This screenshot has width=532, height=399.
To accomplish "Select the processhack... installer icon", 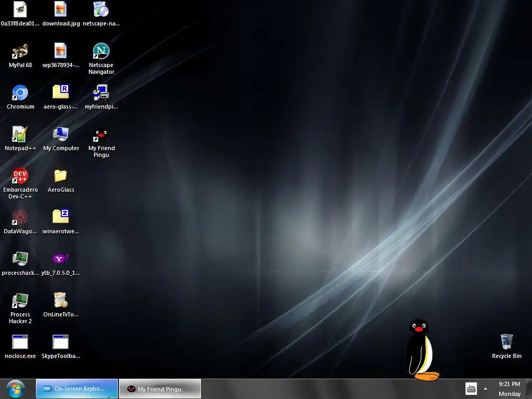I will click(20, 259).
